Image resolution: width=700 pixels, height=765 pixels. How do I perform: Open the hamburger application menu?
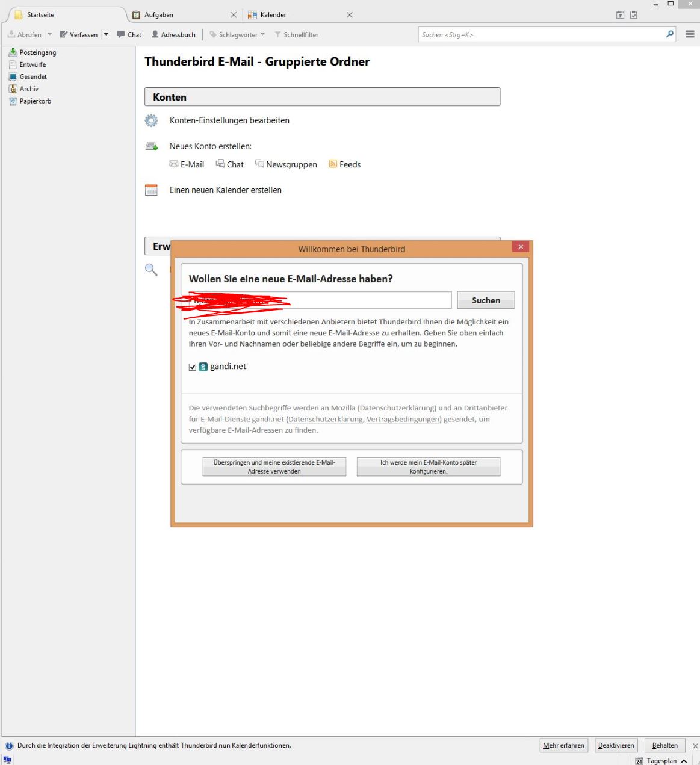click(x=690, y=34)
